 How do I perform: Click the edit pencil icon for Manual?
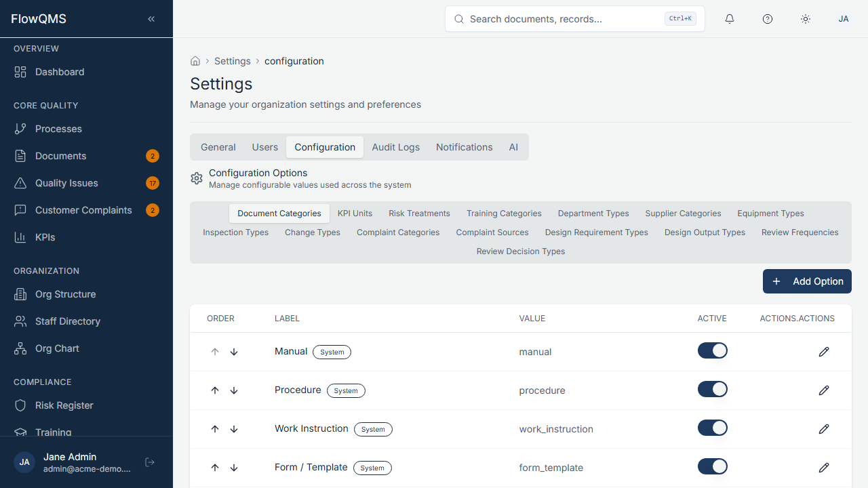point(823,351)
